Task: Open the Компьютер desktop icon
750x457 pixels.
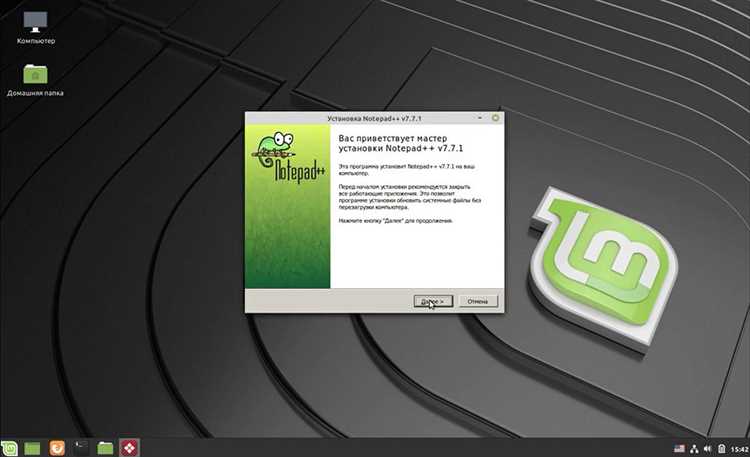Action: click(36, 28)
